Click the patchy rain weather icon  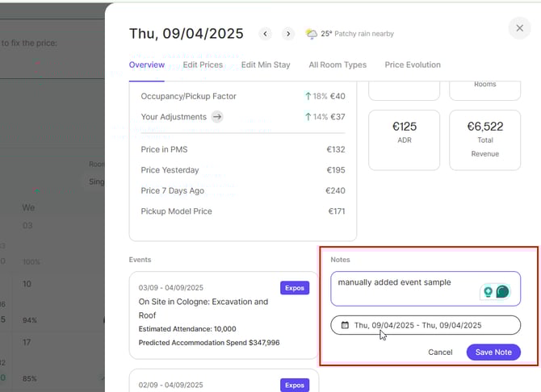pyautogui.click(x=311, y=34)
